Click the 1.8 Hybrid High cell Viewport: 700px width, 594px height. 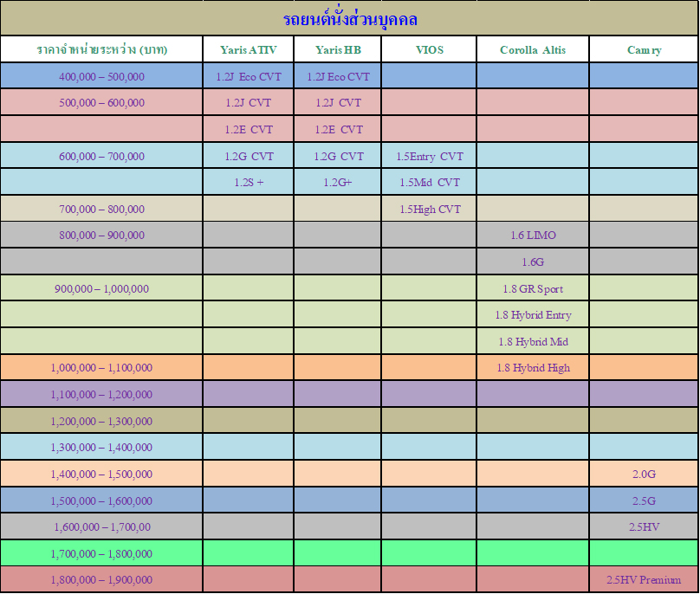point(533,367)
